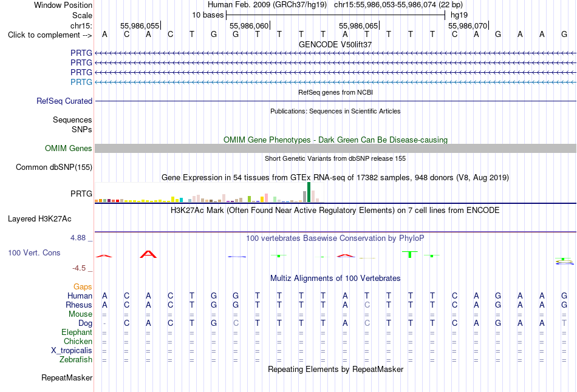Open the Layered H3K27Ac track label

[39, 219]
